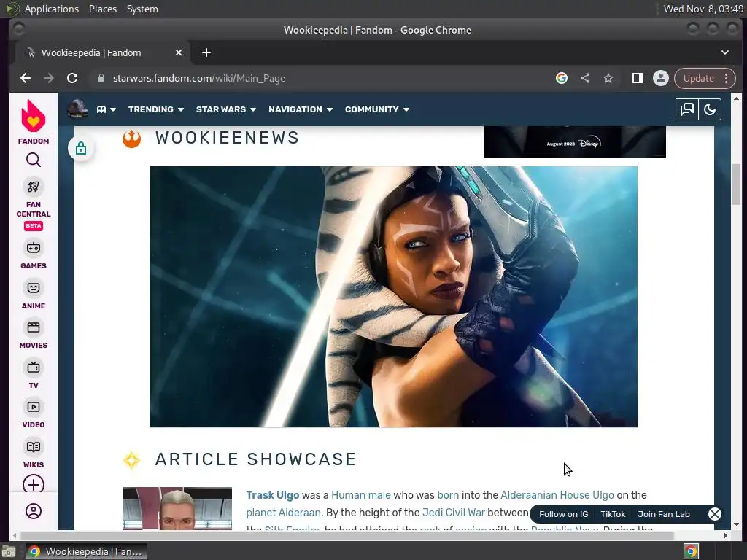Open a new Chrome tab

pyautogui.click(x=206, y=52)
